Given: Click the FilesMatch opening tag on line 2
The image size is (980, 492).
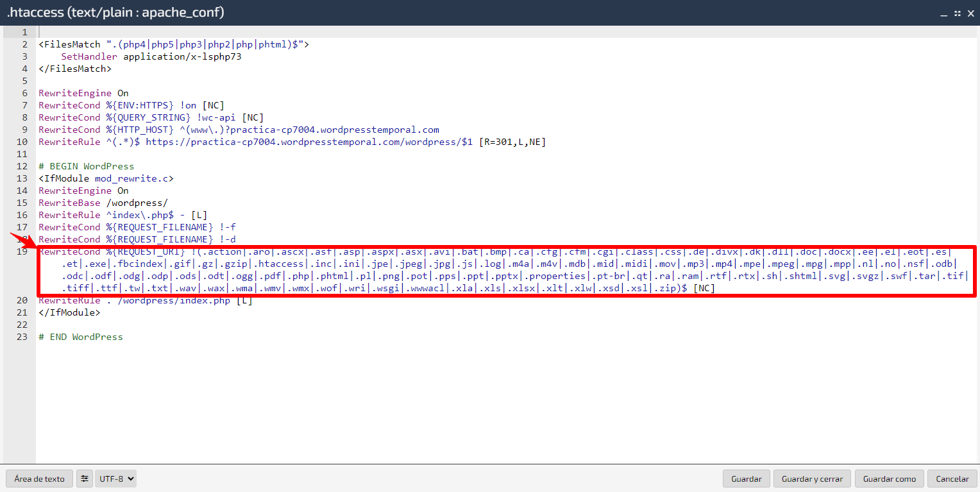Looking at the screenshot, I should pyautogui.click(x=174, y=44).
